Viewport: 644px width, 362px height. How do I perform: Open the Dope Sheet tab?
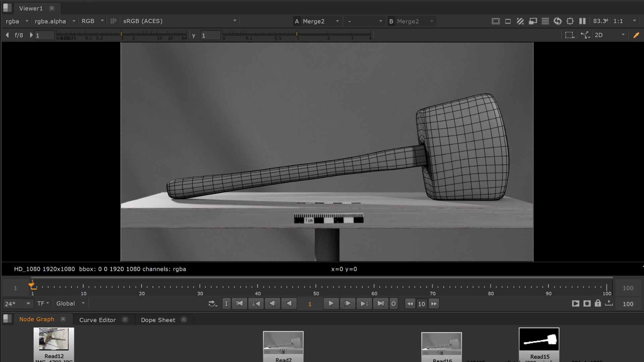click(158, 320)
